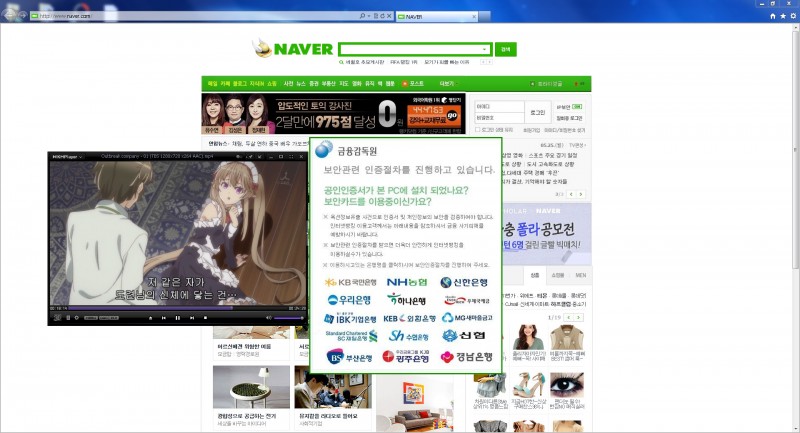This screenshot has width=800, height=433.
Task: Select the NH농협 bank logo
Action: click(405, 282)
